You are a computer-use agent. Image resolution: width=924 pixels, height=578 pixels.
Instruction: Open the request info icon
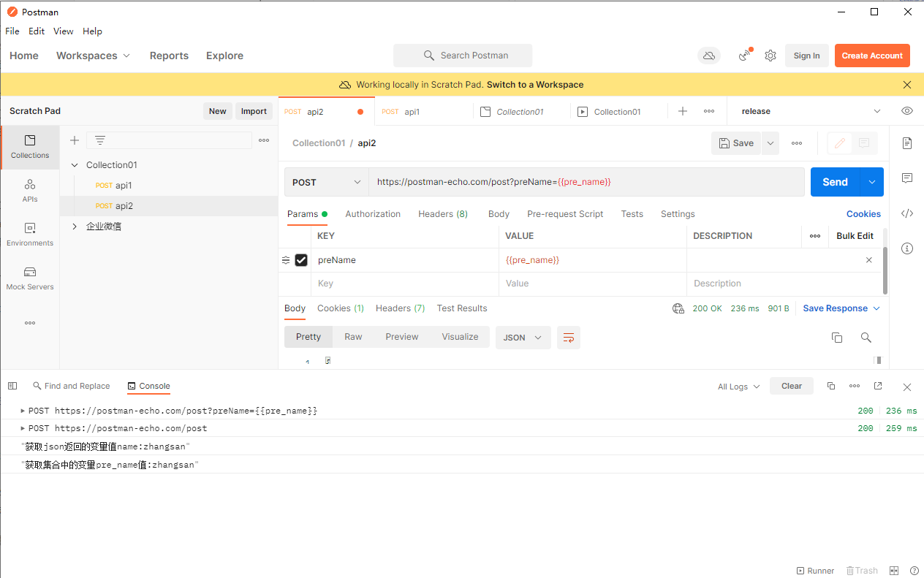tap(907, 248)
